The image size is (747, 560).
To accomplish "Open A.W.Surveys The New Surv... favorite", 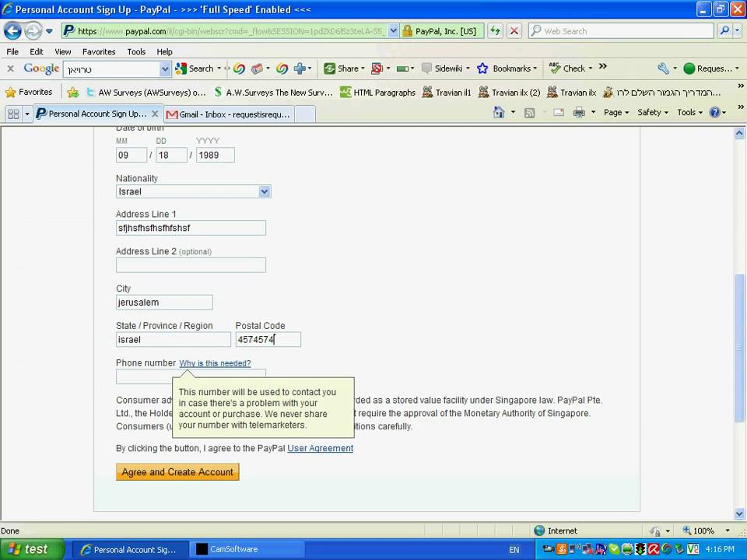I will point(273,93).
